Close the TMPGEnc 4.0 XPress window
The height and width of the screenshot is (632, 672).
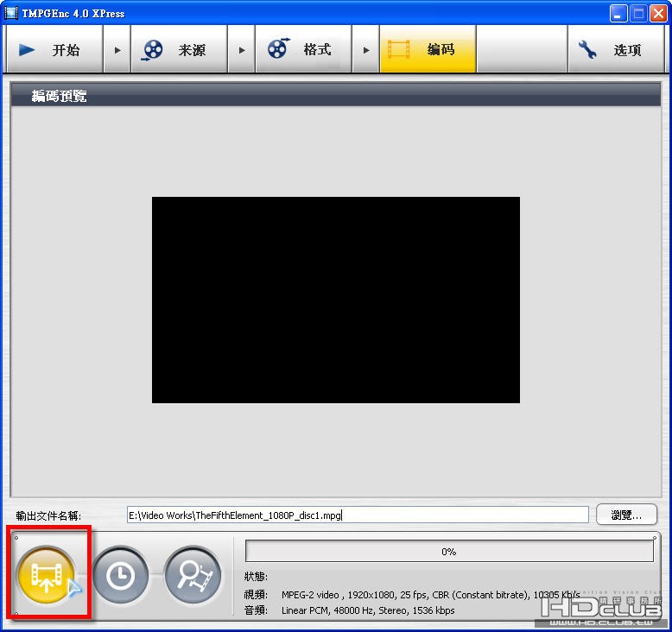[x=658, y=13]
